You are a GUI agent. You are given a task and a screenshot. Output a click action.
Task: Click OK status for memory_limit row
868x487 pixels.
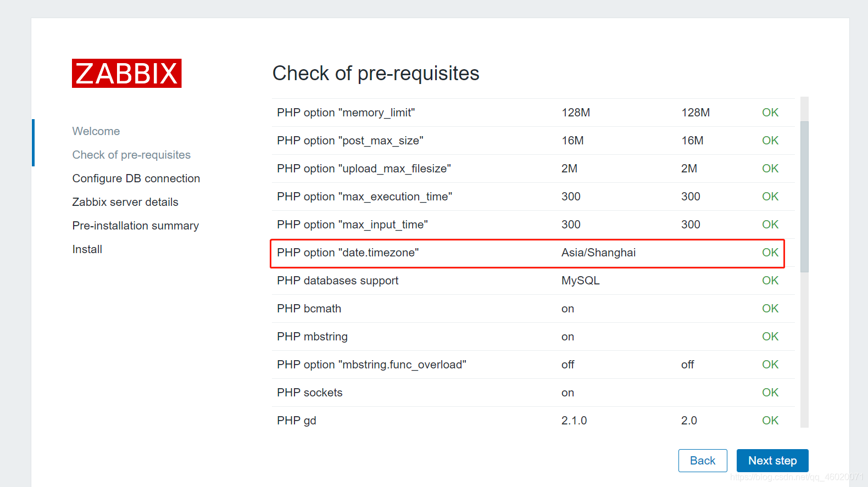(770, 113)
